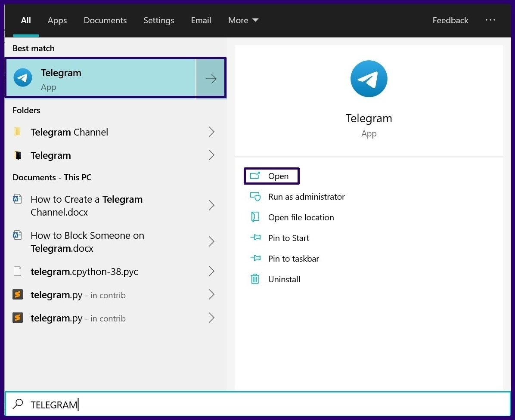Click the Word icon for How to Create a Telegram Channel.docx
This screenshot has height=420, width=515.
(x=17, y=199)
